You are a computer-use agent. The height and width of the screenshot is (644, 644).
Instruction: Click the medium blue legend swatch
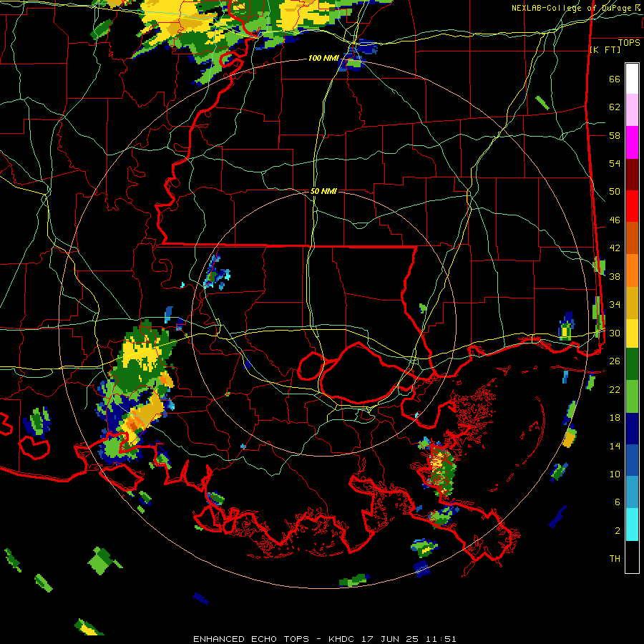(632, 461)
